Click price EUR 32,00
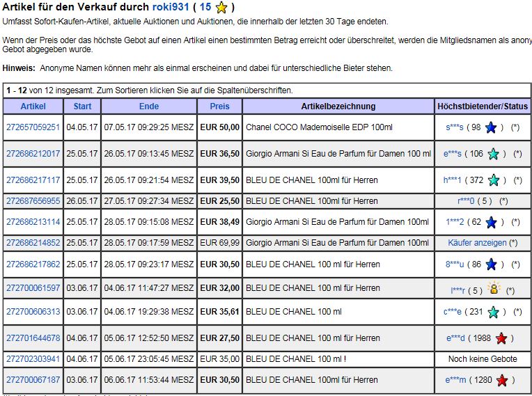 (219, 288)
